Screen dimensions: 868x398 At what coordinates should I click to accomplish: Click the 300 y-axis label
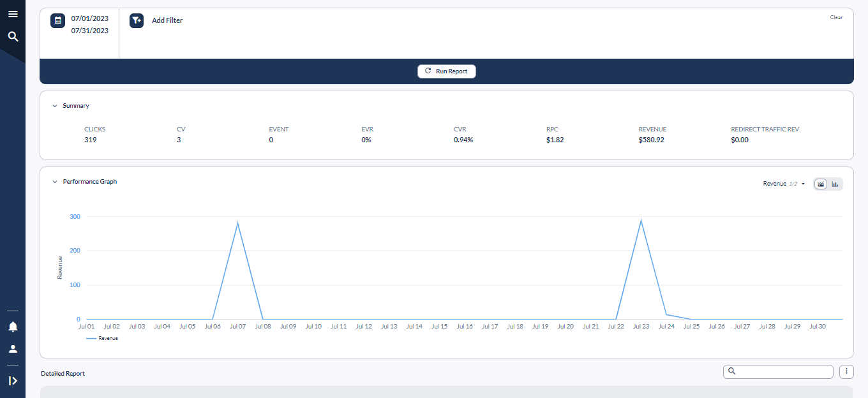[75, 217]
